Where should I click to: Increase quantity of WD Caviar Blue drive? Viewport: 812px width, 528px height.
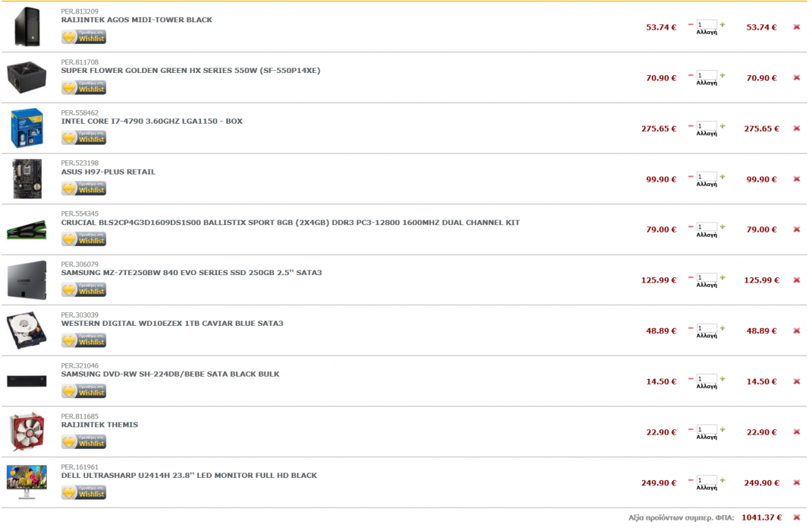(723, 328)
